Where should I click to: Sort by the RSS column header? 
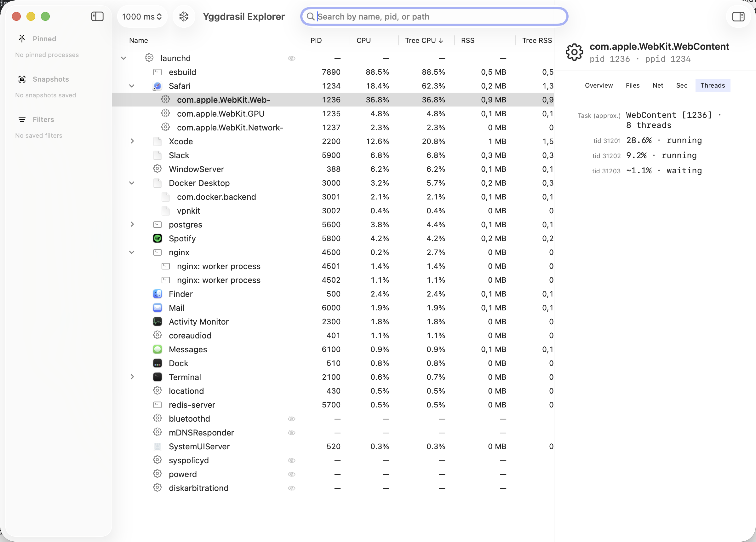coord(467,40)
